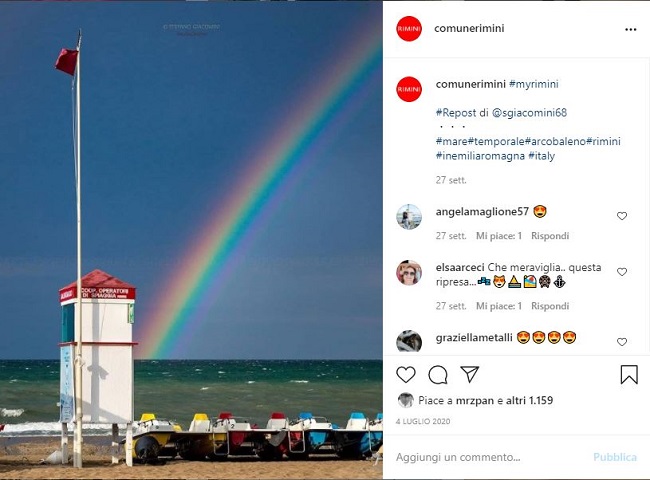Save post with the bookmark icon
Image resolution: width=650 pixels, height=480 pixels.
629,374
